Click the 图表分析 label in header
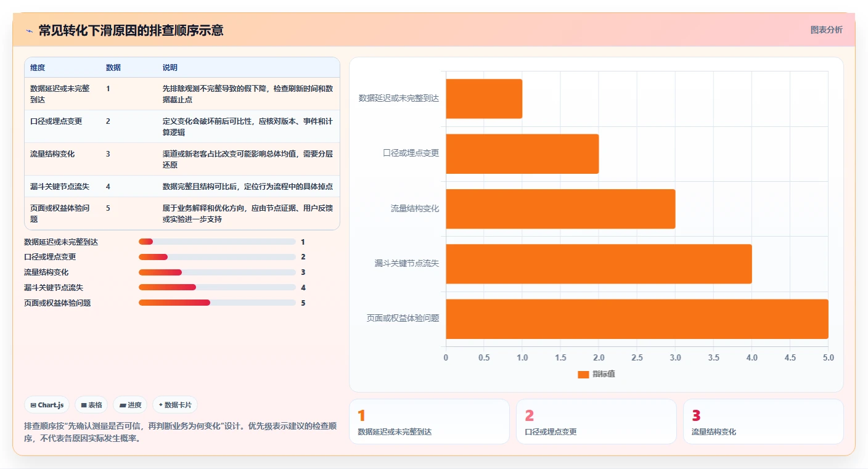The width and height of the screenshot is (868, 469). (x=826, y=30)
